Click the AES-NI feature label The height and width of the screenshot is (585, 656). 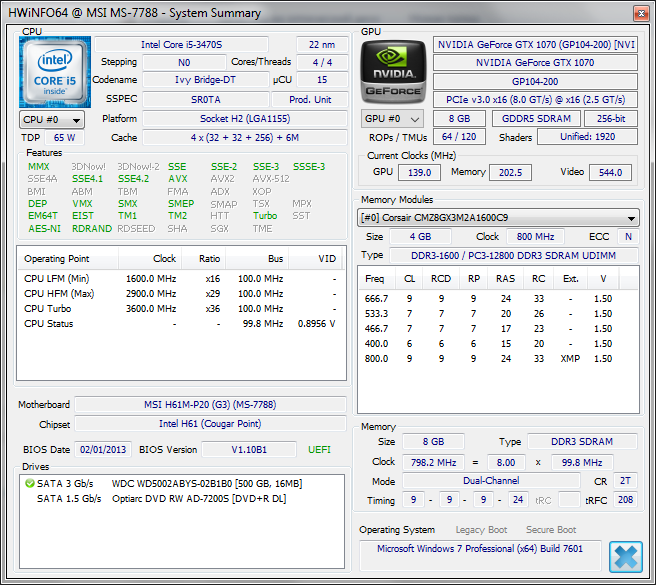44,229
